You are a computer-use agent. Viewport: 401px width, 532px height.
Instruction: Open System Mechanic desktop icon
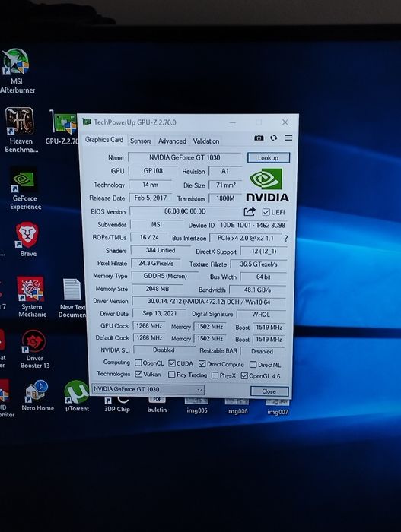click(x=31, y=297)
